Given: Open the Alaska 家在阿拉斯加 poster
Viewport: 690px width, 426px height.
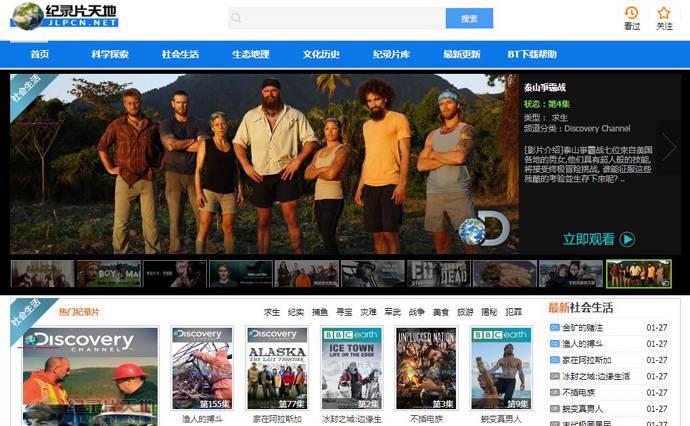Looking at the screenshot, I should tap(277, 368).
